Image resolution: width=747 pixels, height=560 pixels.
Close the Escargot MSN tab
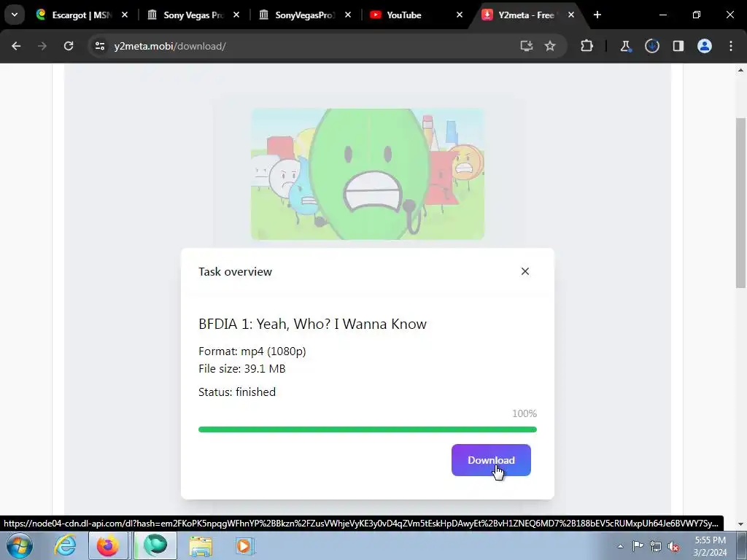click(x=125, y=15)
